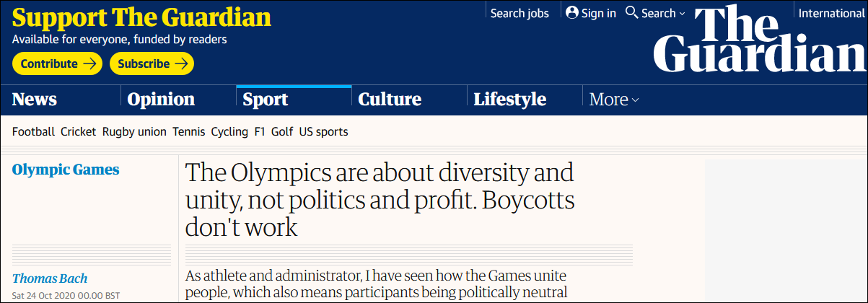Expand the More navigation menu
The width and height of the screenshot is (868, 303).
tap(614, 100)
